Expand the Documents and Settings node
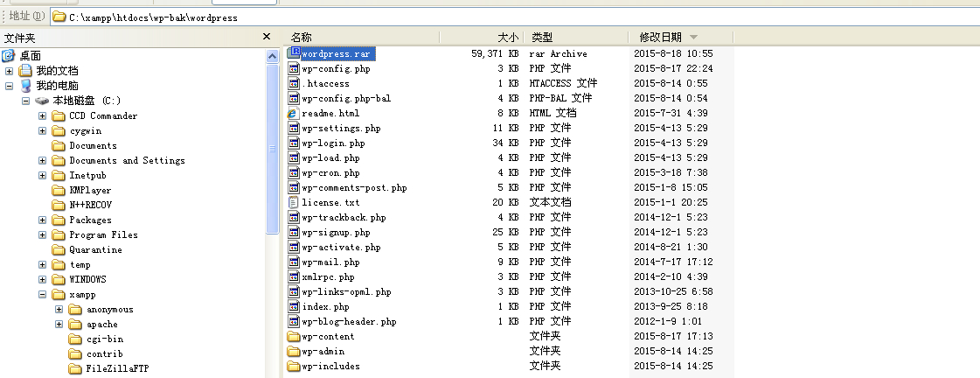 click(43, 161)
